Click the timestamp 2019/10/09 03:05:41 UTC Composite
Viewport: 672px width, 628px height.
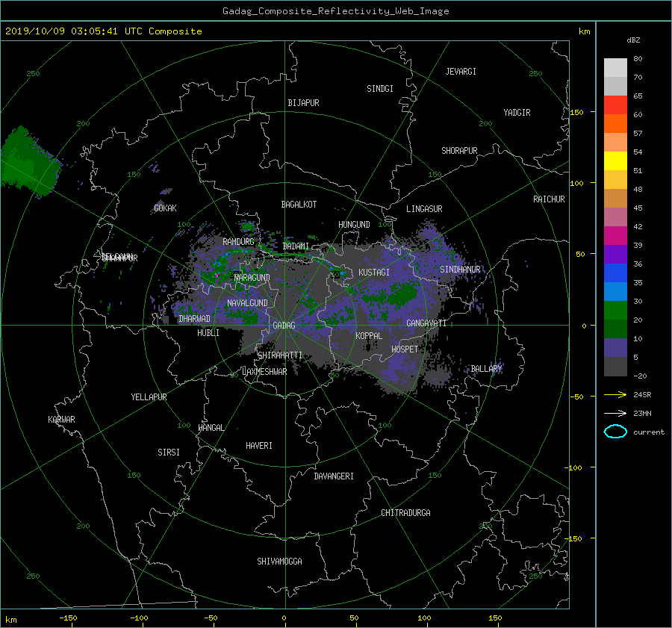coord(103,31)
